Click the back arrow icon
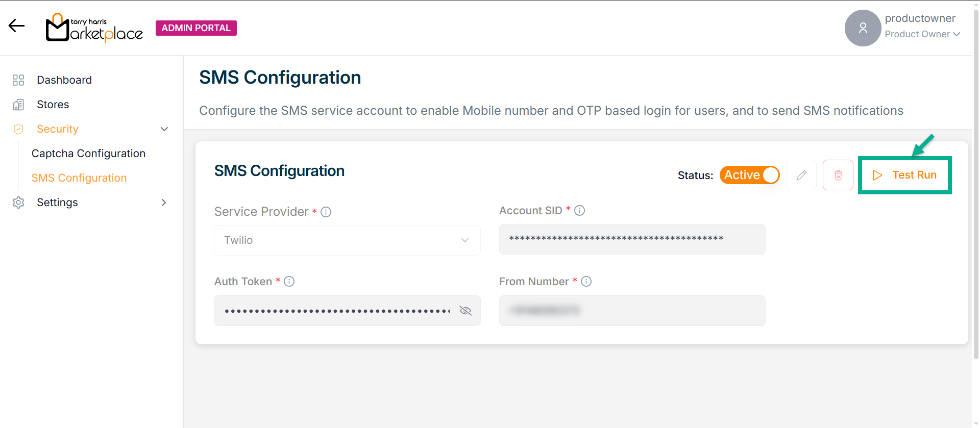The height and width of the screenshot is (428, 980). pos(16,26)
